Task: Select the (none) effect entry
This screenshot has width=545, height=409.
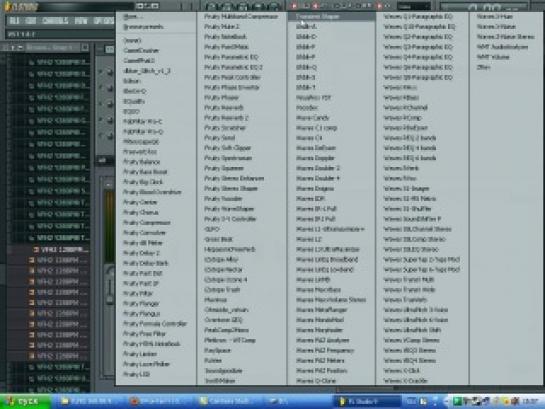Action: pos(132,40)
